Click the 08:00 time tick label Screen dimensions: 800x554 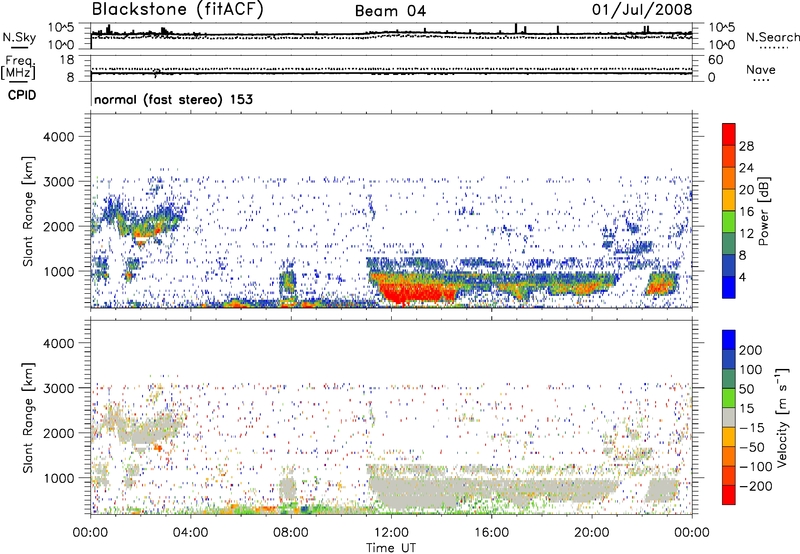(x=290, y=533)
